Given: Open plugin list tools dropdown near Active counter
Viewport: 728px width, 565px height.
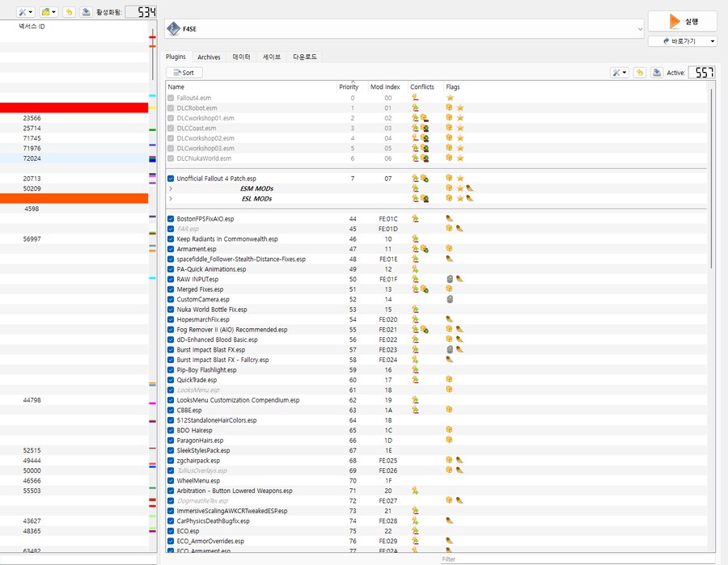Looking at the screenshot, I should pos(620,73).
